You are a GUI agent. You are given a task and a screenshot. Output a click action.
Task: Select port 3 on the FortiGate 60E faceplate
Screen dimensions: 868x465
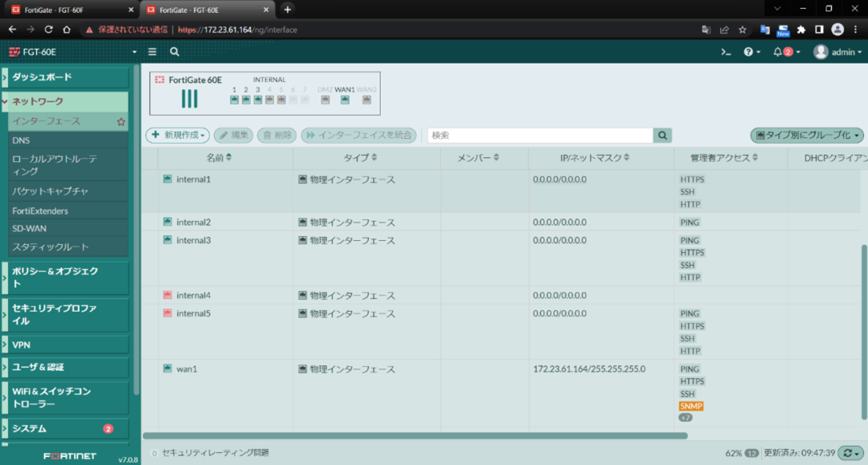(257, 100)
